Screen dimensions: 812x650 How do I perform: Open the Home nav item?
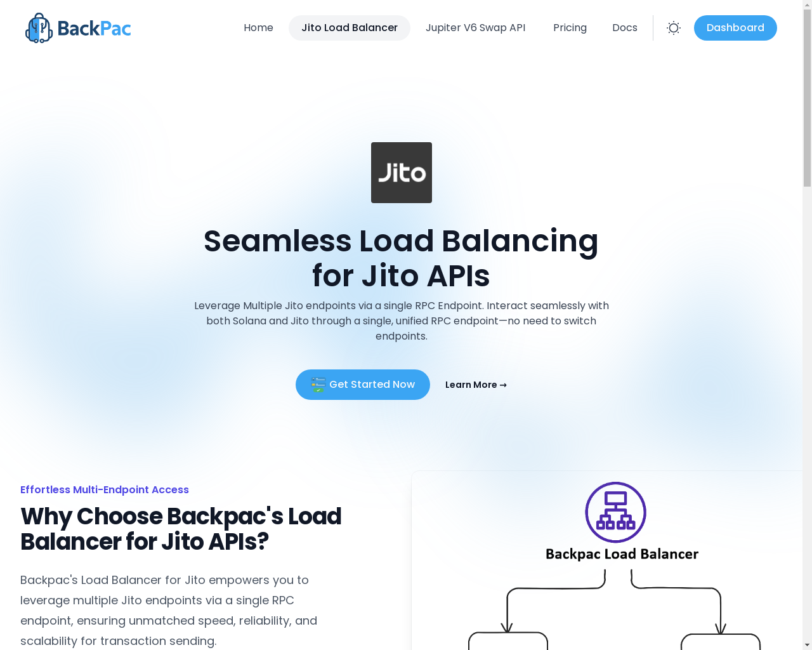pos(258,28)
